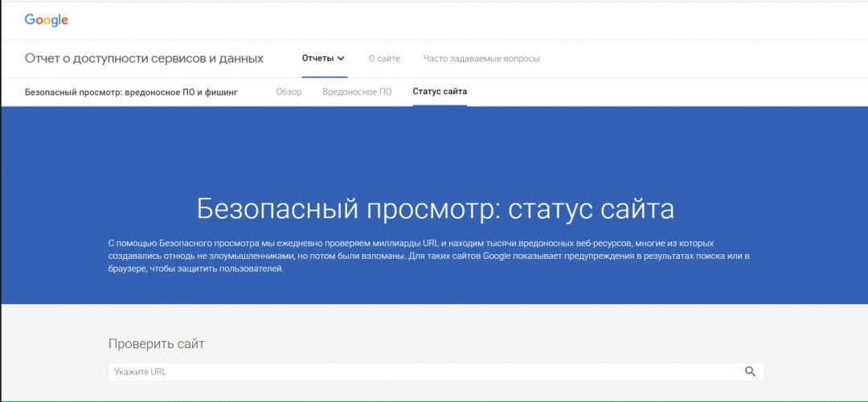Screen dimensions: 868x402
Task: Open Часто задаваемые вопросы
Action: point(481,58)
